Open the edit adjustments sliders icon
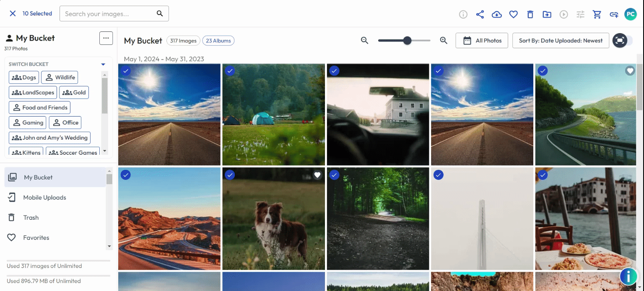This screenshot has height=291, width=644. point(581,14)
